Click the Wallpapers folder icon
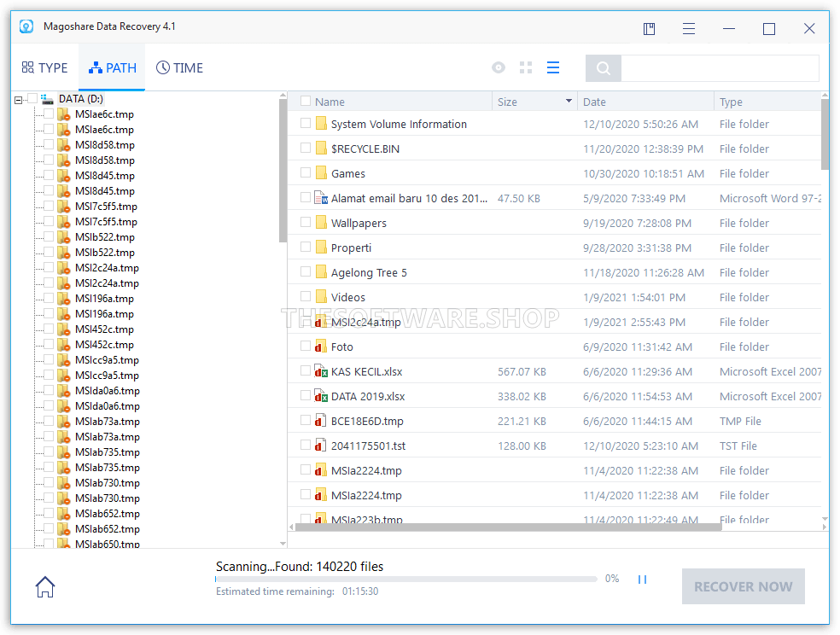 [x=321, y=223]
